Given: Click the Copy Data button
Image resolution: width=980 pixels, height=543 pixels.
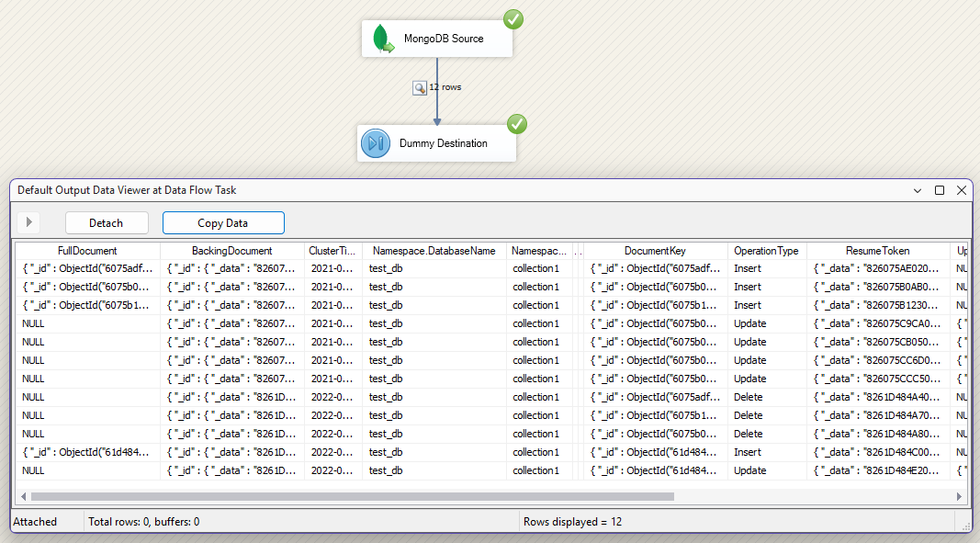Looking at the screenshot, I should (x=223, y=222).
